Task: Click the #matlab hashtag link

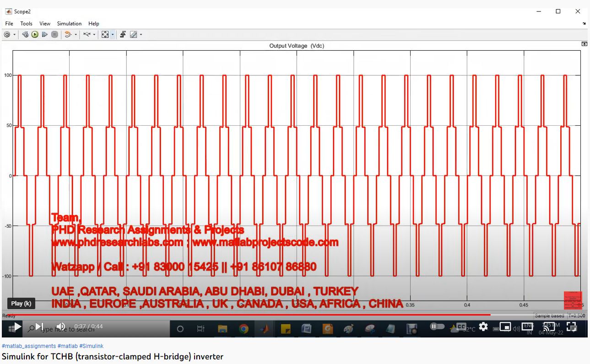Action: (x=68, y=346)
